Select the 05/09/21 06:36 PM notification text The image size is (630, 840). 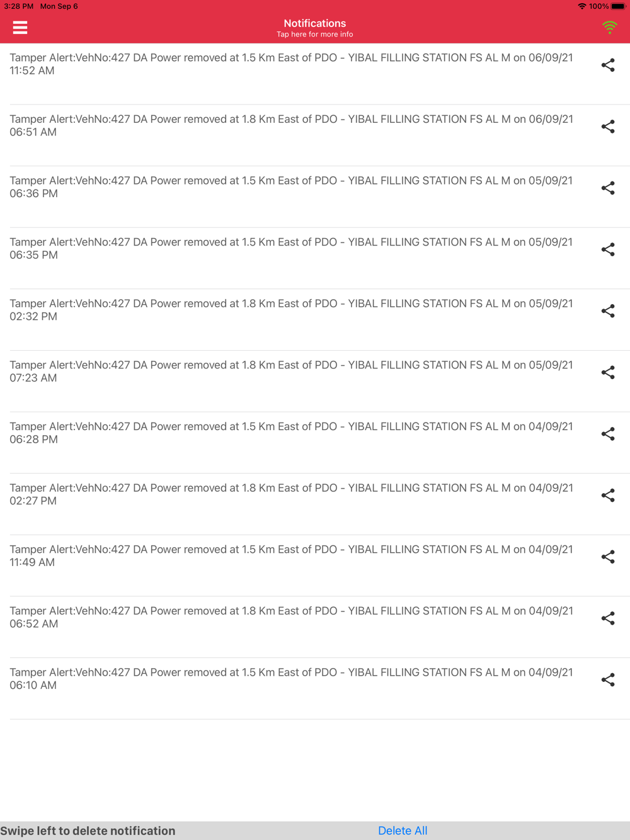pyautogui.click(x=291, y=187)
